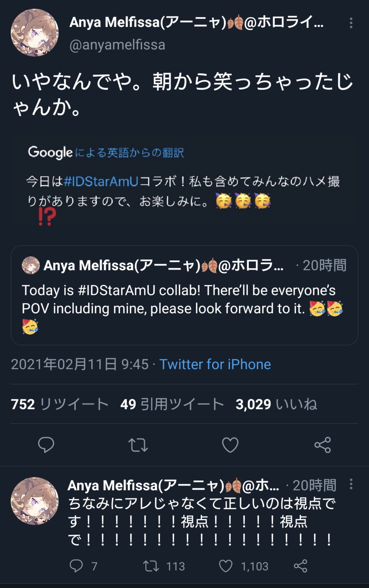Tap the share icon under main tweet
Viewport: 369px width, 588px height.
(322, 445)
